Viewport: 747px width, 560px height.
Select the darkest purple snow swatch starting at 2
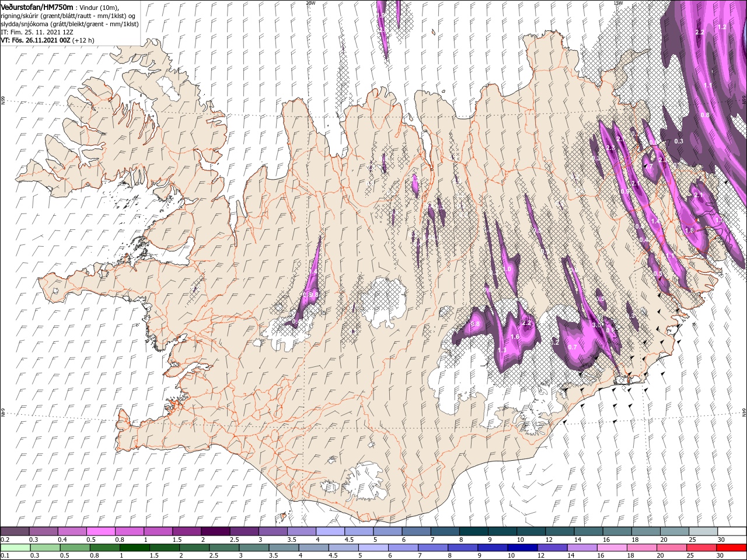click(x=215, y=531)
